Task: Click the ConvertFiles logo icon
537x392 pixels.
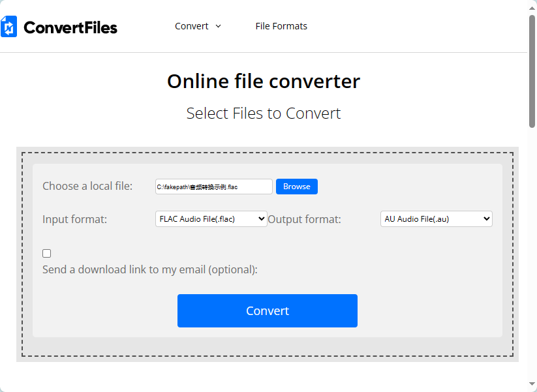Action: (9, 26)
